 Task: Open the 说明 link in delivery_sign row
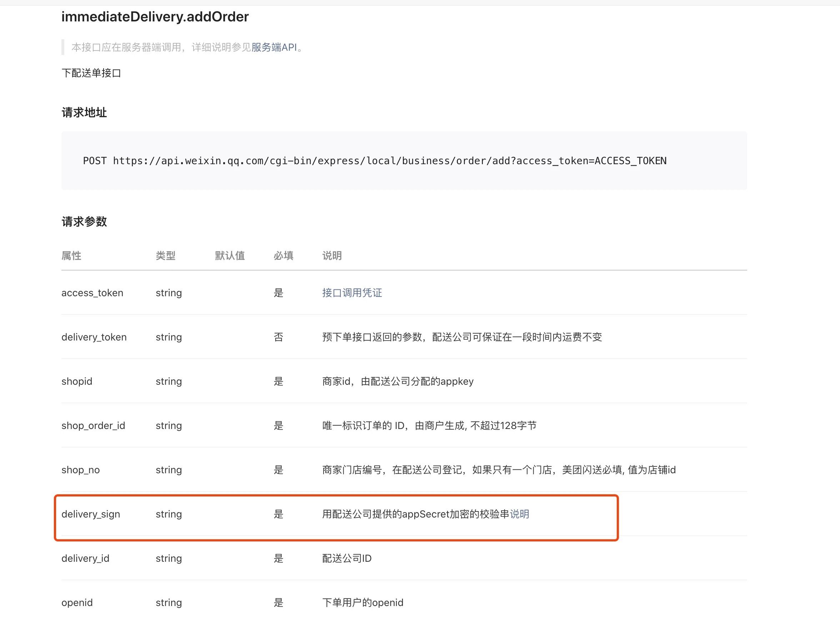coord(519,514)
